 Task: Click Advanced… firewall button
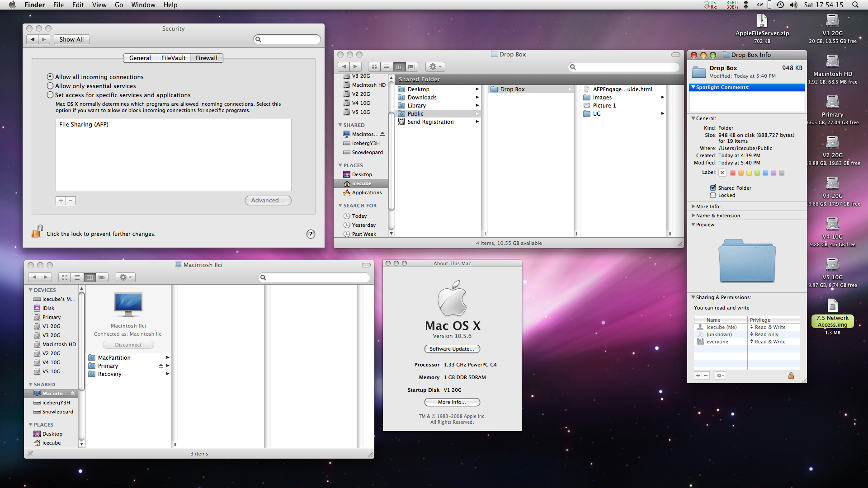268,201
